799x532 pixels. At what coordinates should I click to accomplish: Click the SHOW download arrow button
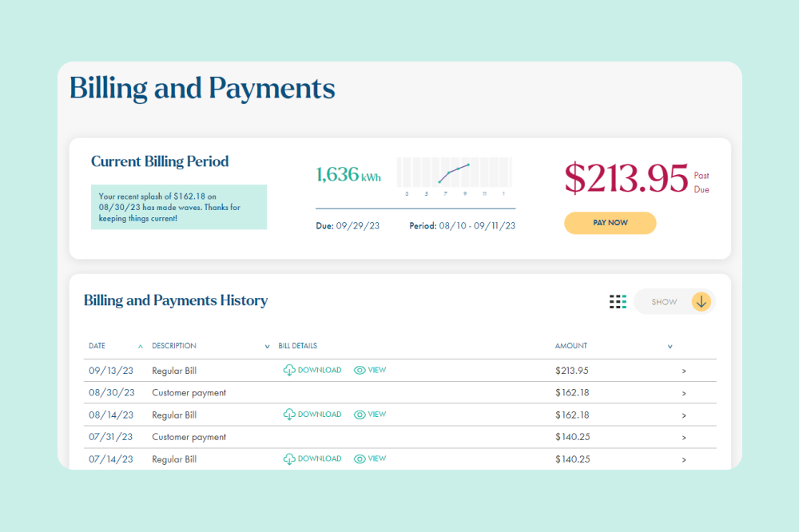pyautogui.click(x=702, y=302)
